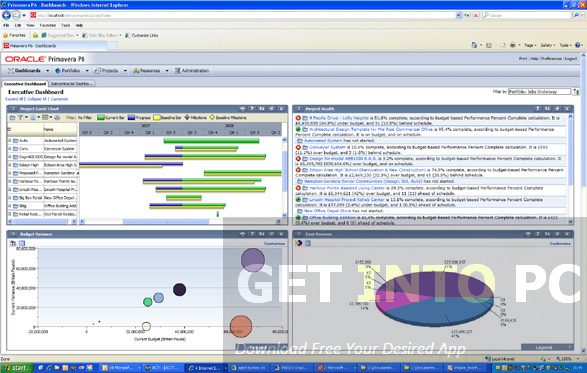Open the Administration menu item
Screen dimensions: 587x373
[x=191, y=71]
